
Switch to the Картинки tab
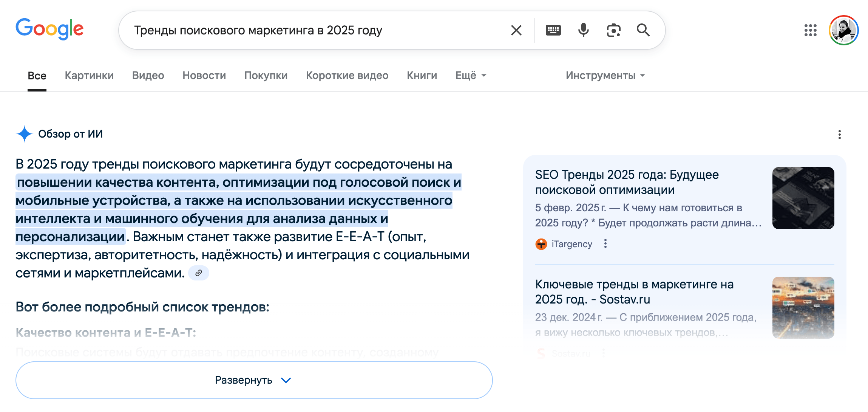point(89,76)
